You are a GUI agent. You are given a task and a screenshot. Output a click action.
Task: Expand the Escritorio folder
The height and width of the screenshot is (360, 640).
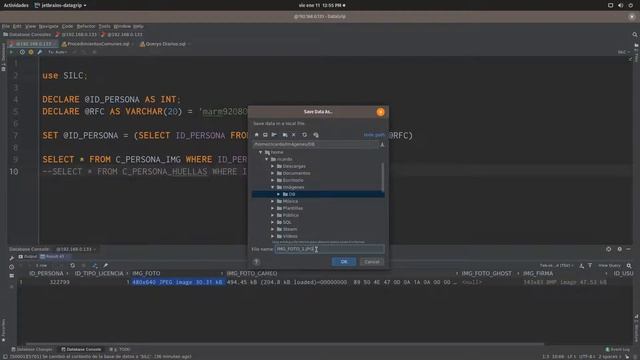273,180
